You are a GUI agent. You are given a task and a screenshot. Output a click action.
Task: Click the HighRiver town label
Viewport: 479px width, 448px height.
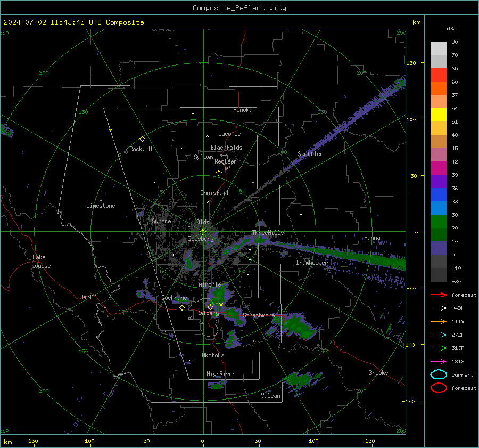tap(221, 374)
